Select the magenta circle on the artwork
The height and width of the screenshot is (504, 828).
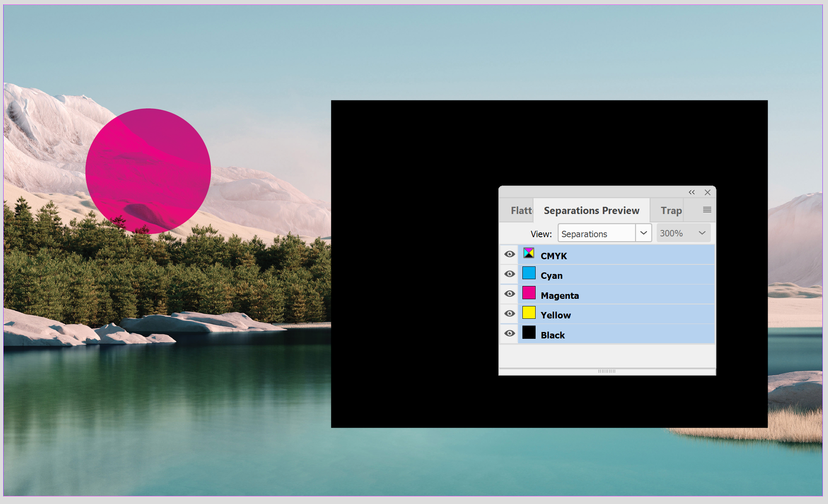click(x=148, y=171)
